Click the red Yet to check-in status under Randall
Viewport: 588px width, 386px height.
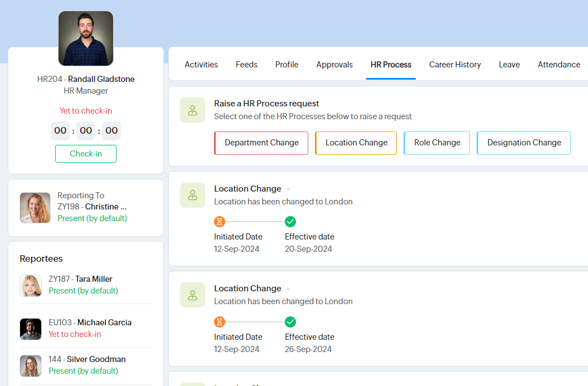pos(86,110)
